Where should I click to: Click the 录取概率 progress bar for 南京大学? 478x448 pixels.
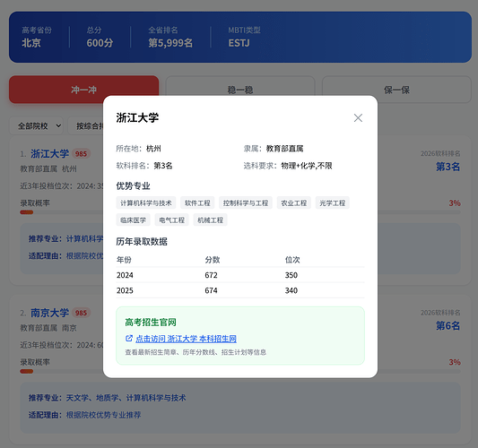[61, 372]
